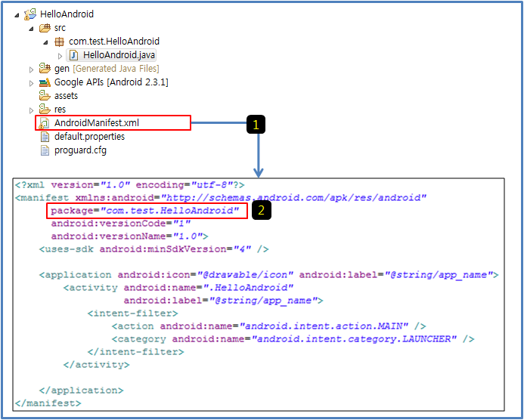Screen dimensions: 524x420
Task: Click the android:icon="@drawable/icon" attribute
Action: tap(206, 275)
